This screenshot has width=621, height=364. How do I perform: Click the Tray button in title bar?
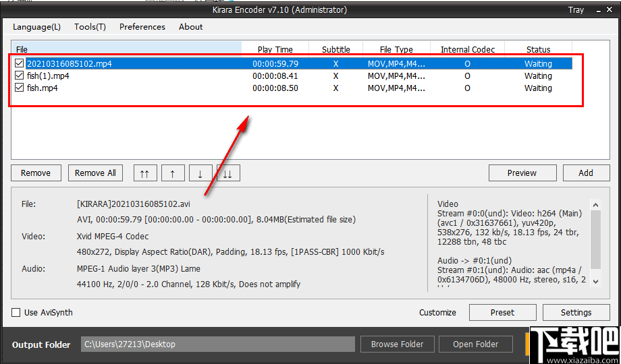click(576, 10)
